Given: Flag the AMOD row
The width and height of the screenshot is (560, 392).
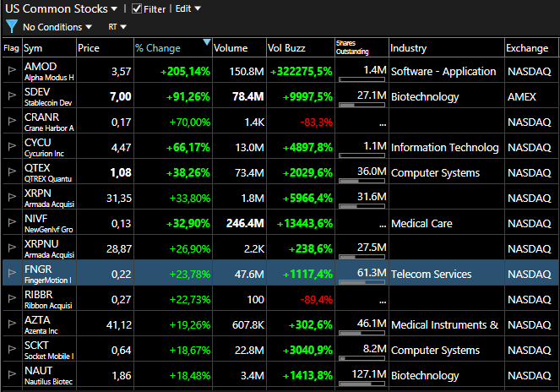Looking at the screenshot, I should pyautogui.click(x=12, y=70).
